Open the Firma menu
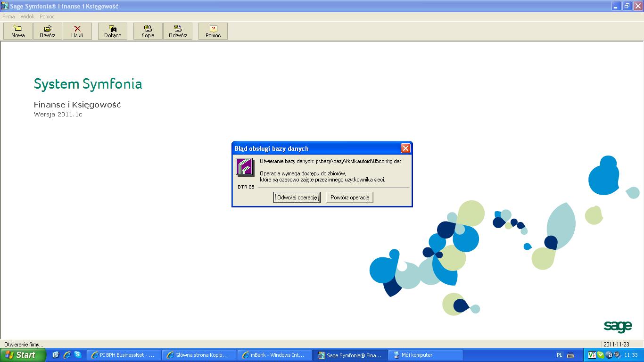The height and width of the screenshot is (362, 644). 8,16
